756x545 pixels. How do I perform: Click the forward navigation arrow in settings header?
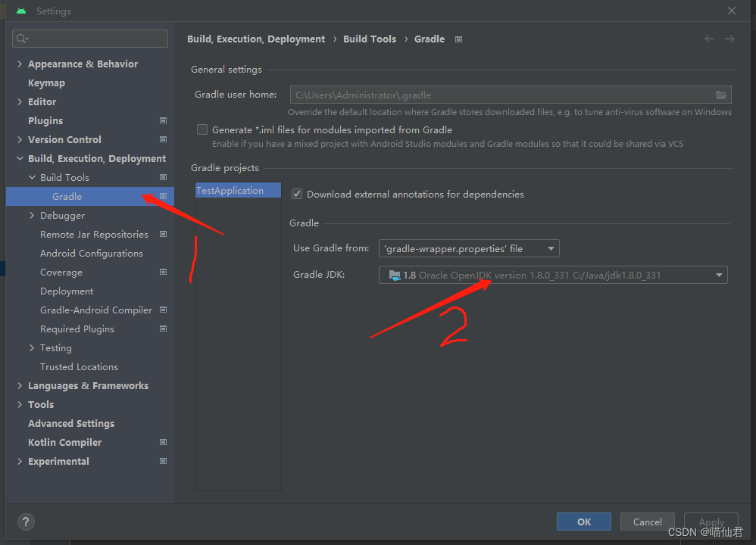(729, 39)
